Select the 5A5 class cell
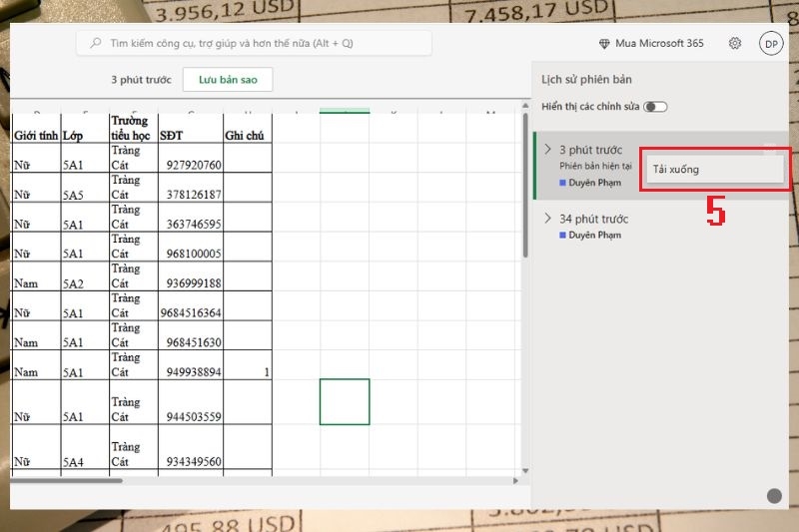Screen dimensions: 799x532 pos(85,188)
